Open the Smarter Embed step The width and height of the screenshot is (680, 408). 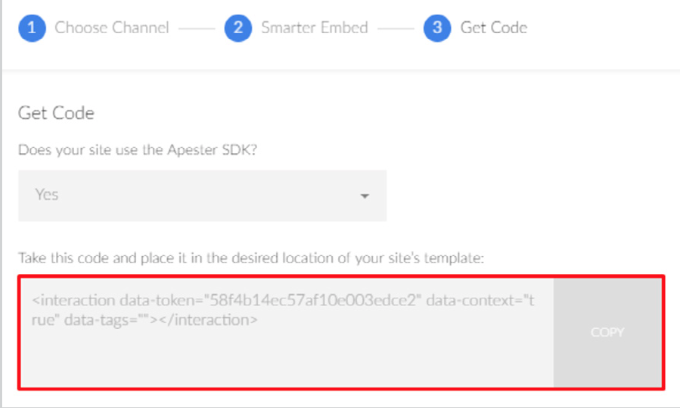[314, 28]
